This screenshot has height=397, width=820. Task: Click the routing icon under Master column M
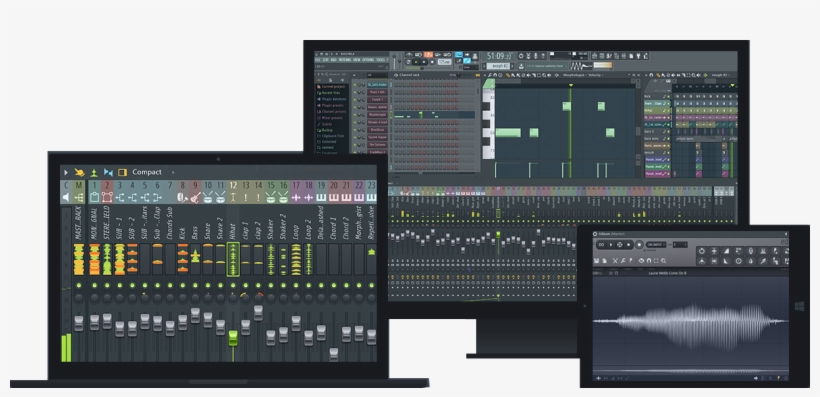(x=79, y=197)
